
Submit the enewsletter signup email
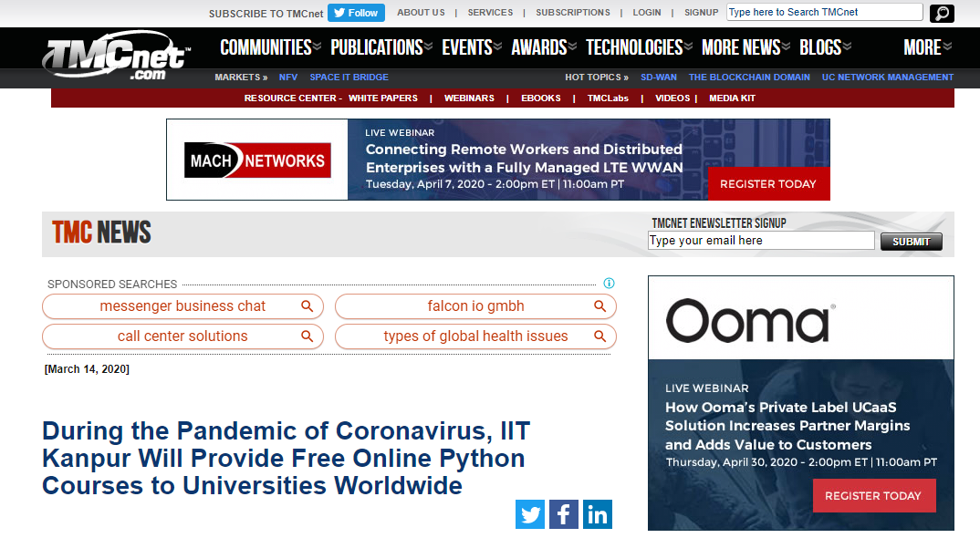pyautogui.click(x=912, y=242)
